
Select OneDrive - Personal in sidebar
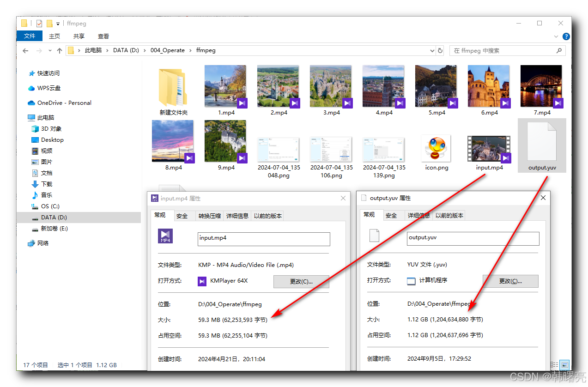click(60, 103)
